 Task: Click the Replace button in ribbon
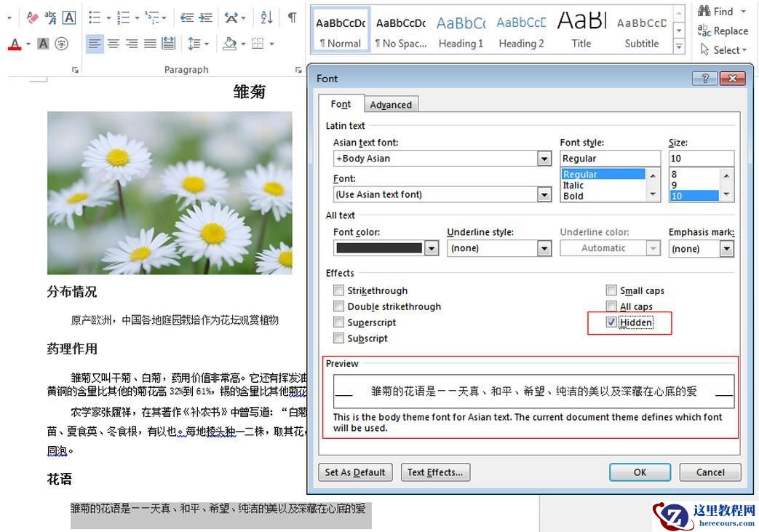pos(723,31)
